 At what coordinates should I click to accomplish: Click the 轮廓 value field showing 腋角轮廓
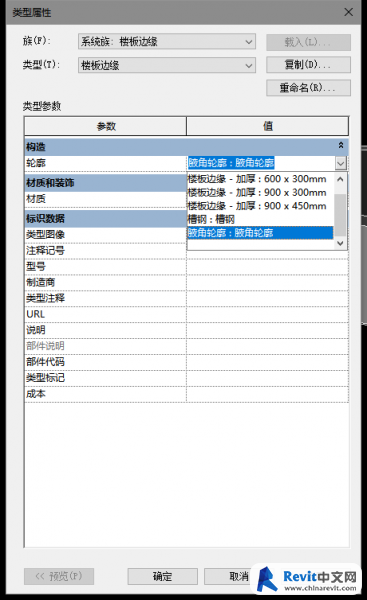(x=261, y=163)
